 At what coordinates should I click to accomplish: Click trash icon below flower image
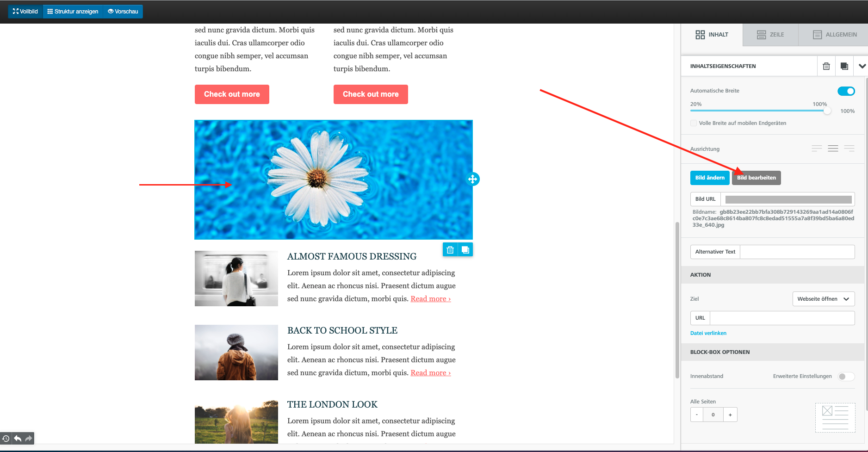point(450,250)
